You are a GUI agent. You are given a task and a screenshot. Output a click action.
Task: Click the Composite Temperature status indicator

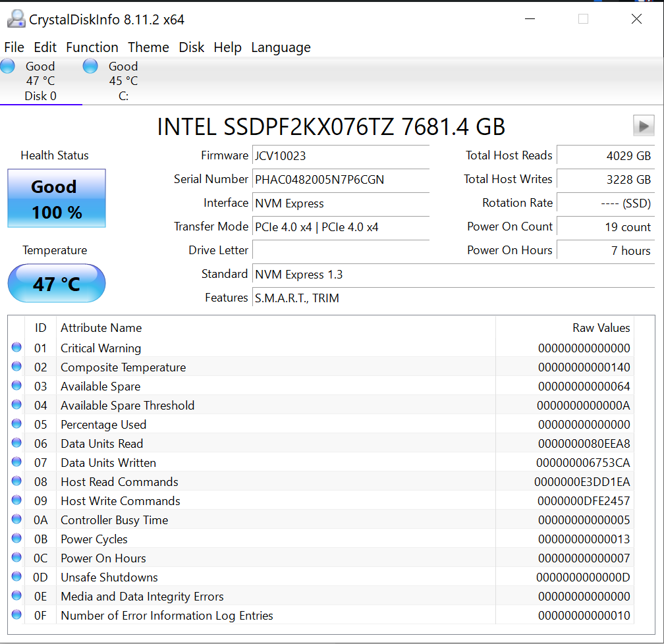pos(16,367)
